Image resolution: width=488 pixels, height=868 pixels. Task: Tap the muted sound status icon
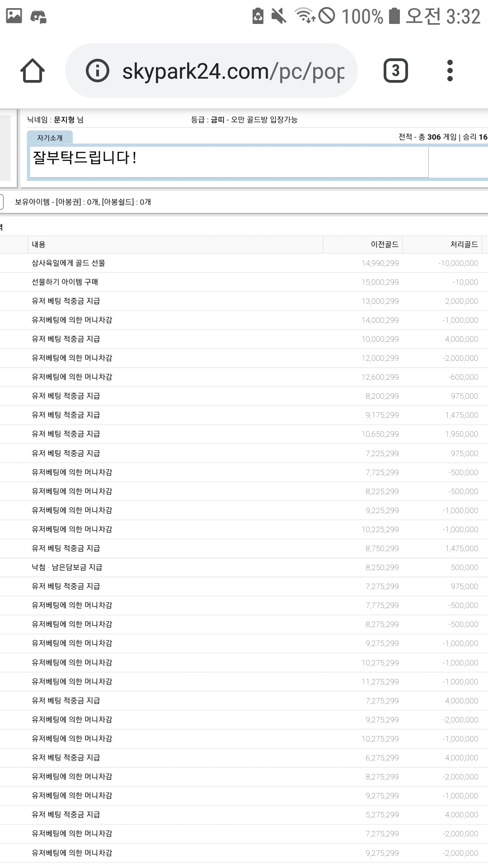coord(279,16)
